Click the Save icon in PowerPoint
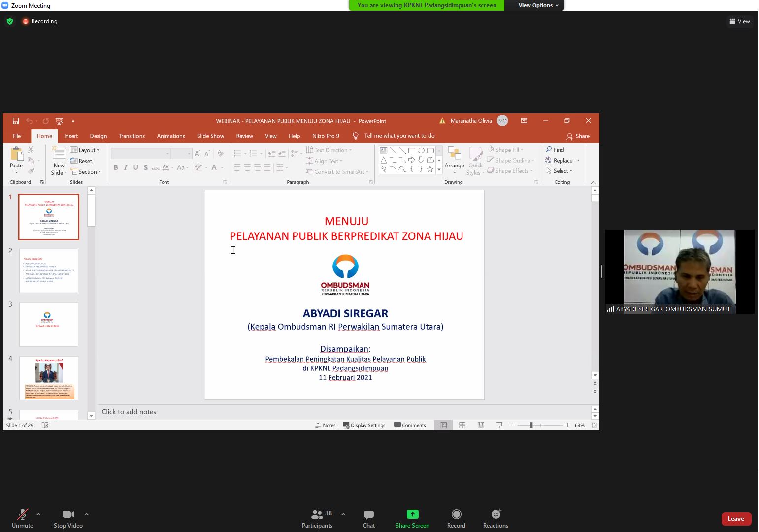This screenshot has width=759, height=532. [x=16, y=121]
